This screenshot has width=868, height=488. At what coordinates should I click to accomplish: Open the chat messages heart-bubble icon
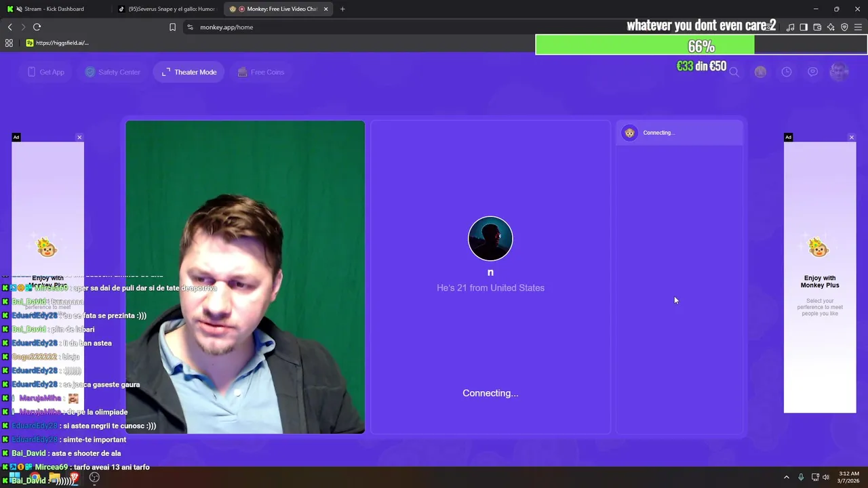[x=812, y=72]
